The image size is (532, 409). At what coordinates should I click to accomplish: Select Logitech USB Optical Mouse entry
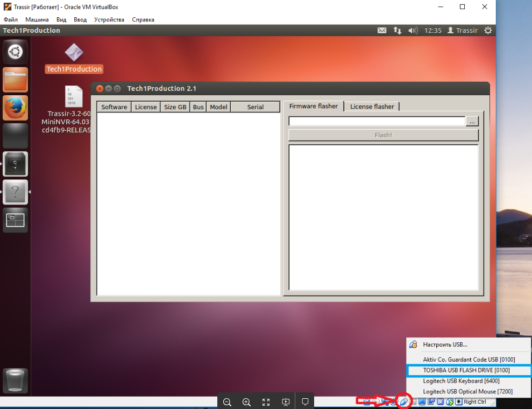point(469,391)
